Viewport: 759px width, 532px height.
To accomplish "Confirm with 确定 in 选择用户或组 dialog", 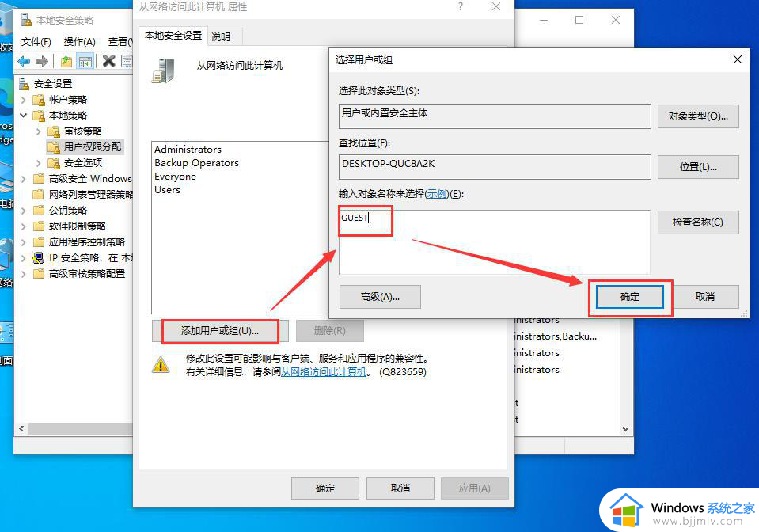I will point(630,297).
